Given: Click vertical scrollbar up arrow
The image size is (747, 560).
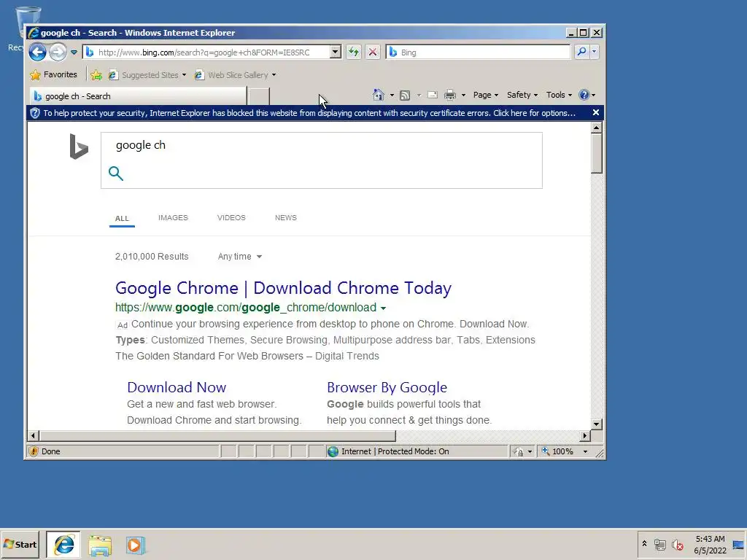Looking at the screenshot, I should [597, 128].
